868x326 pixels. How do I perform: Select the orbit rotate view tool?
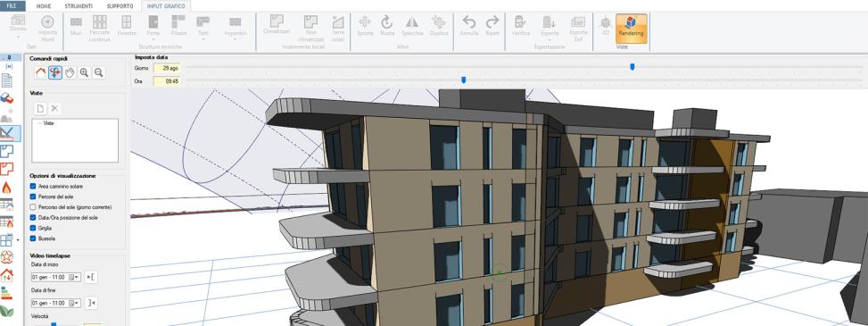coord(54,72)
